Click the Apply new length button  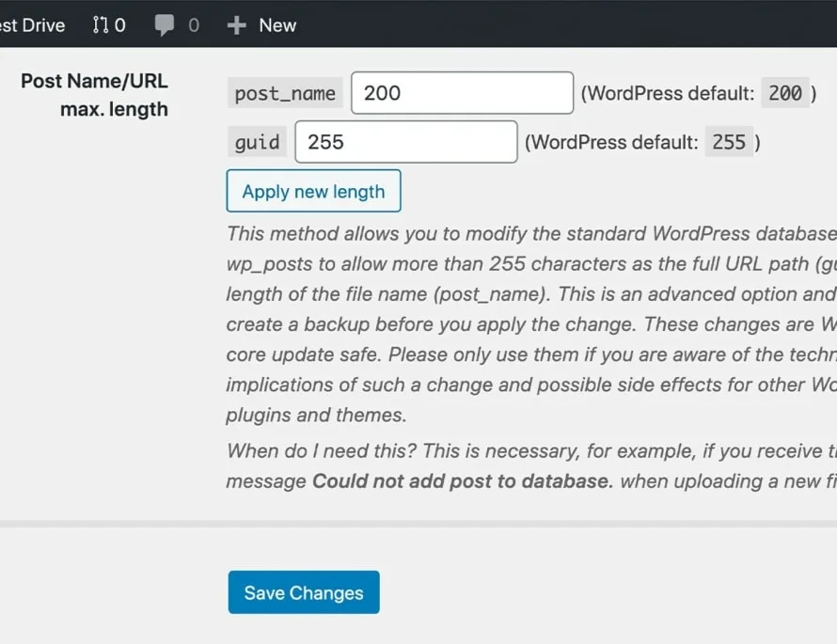pyautogui.click(x=313, y=191)
